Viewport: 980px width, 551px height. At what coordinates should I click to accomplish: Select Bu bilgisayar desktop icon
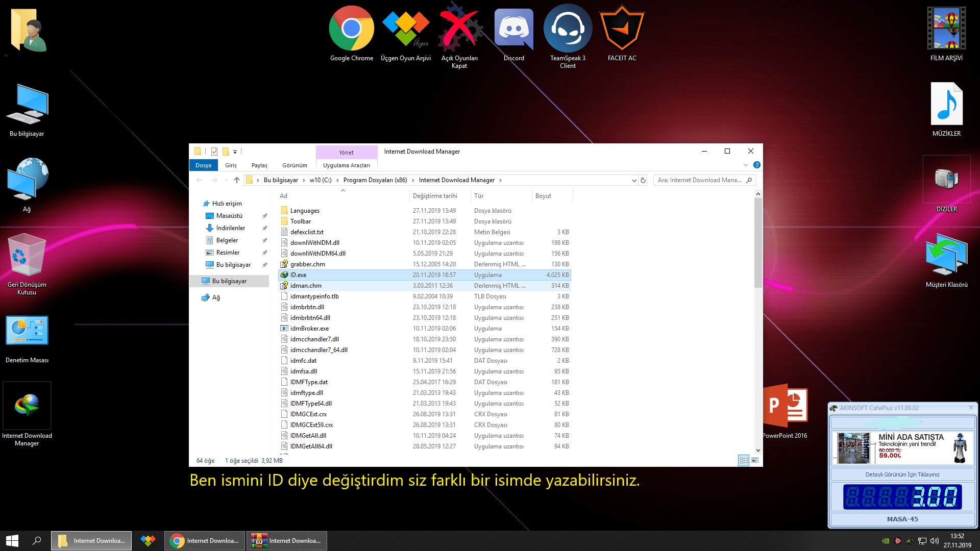tap(27, 109)
